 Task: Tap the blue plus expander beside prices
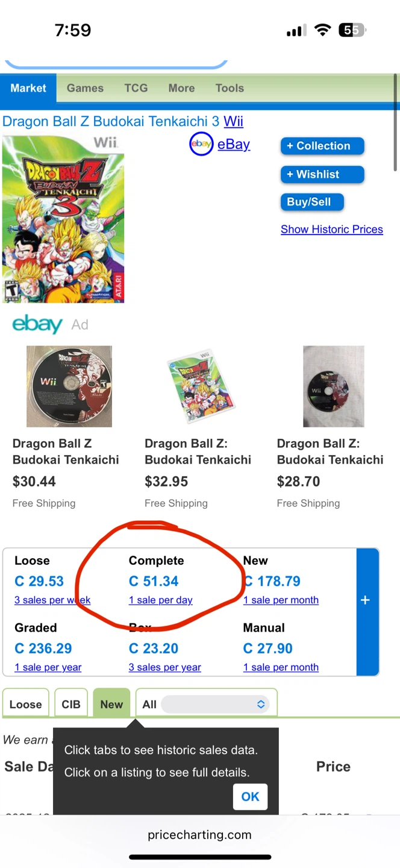pos(365,612)
